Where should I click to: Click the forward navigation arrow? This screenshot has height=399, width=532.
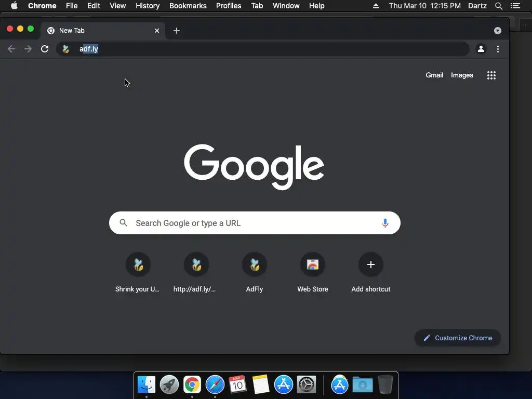(28, 49)
